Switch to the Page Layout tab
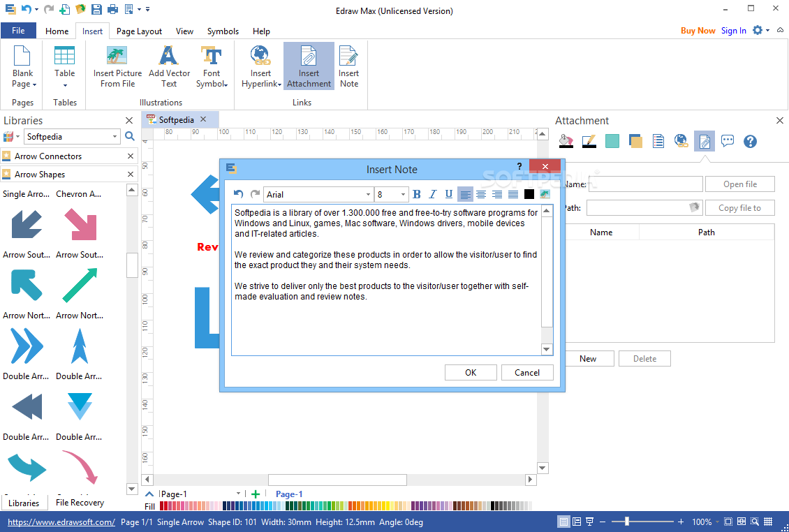This screenshot has width=789, height=532. point(139,31)
